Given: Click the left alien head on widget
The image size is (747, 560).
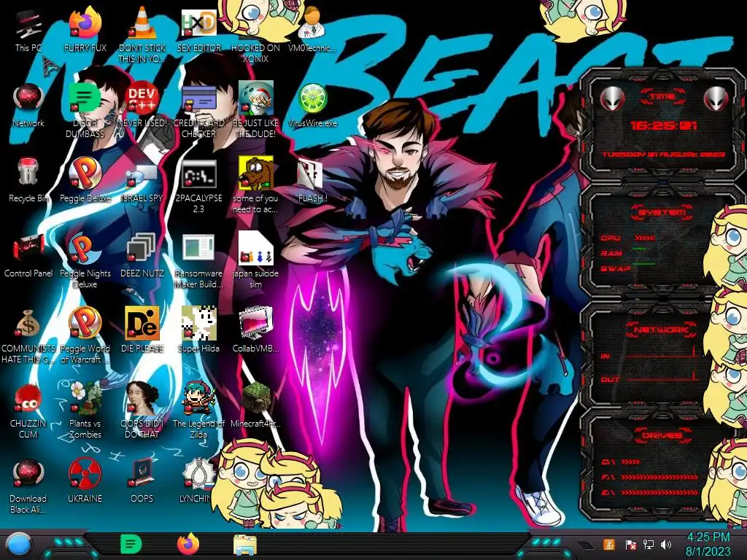Looking at the screenshot, I should pyautogui.click(x=612, y=99).
